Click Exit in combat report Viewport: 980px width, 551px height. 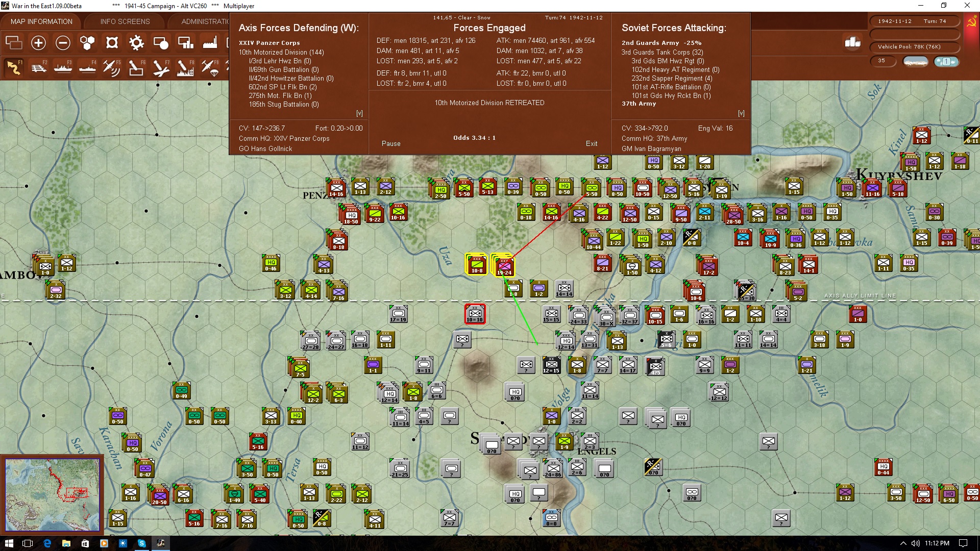click(592, 144)
